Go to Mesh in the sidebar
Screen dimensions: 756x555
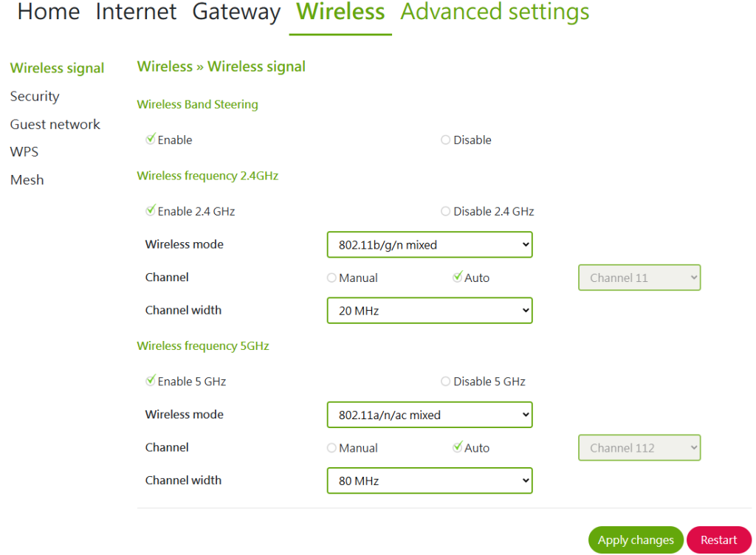[27, 180]
